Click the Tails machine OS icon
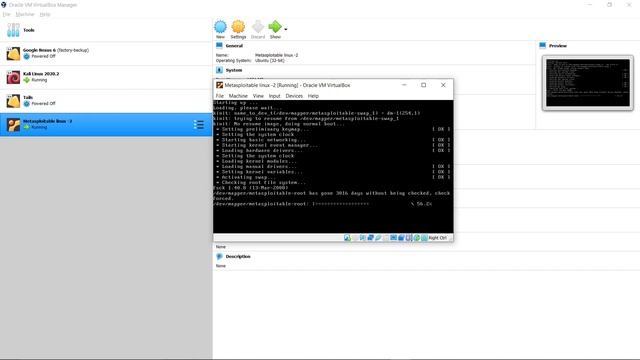The width and height of the screenshot is (640, 360). [13, 101]
